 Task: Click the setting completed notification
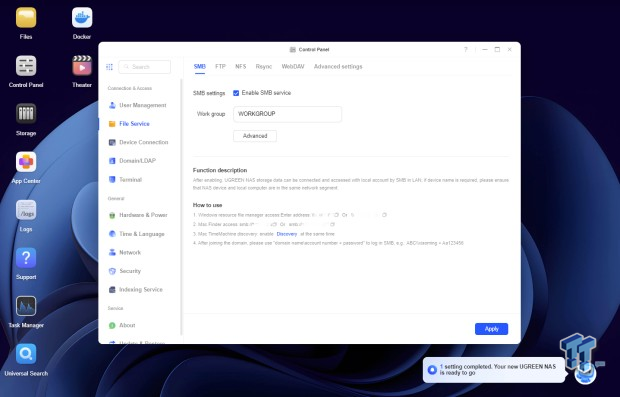494,370
